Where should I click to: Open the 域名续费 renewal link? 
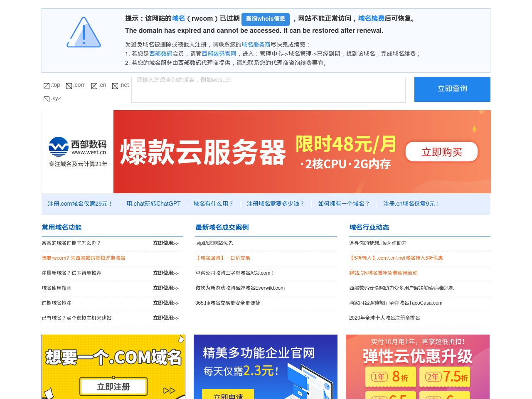pyautogui.click(x=371, y=18)
